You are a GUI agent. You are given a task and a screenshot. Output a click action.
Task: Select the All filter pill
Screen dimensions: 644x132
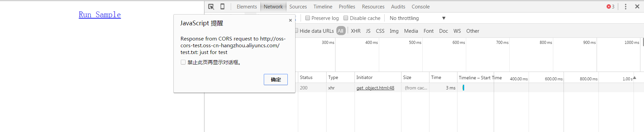point(341,31)
